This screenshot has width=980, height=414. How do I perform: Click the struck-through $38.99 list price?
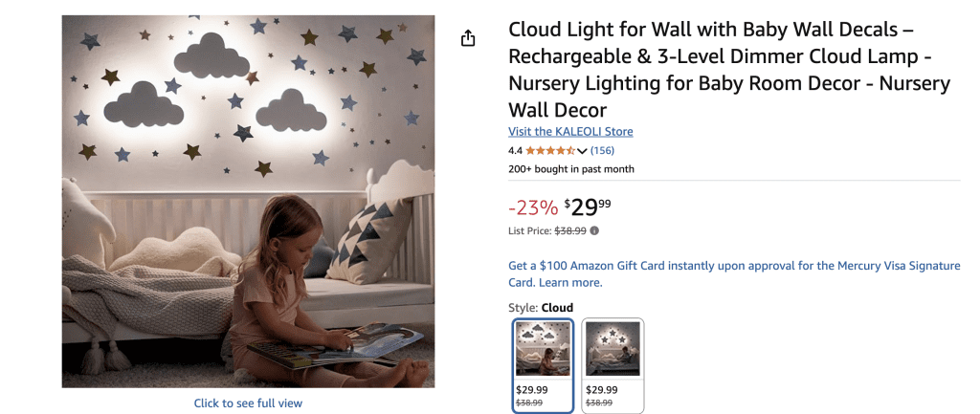(x=570, y=230)
